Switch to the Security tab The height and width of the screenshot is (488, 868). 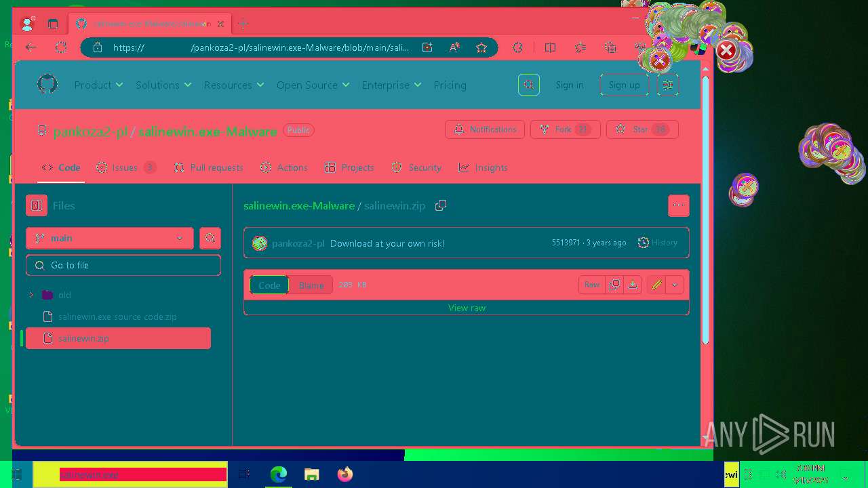coord(416,167)
